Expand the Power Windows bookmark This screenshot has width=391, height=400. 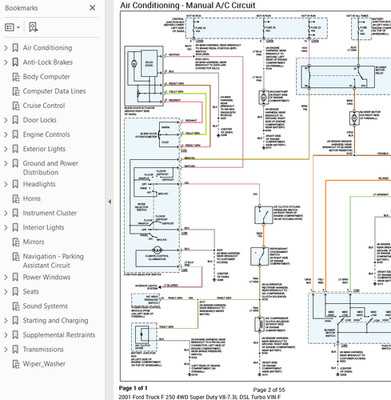pos(5,277)
